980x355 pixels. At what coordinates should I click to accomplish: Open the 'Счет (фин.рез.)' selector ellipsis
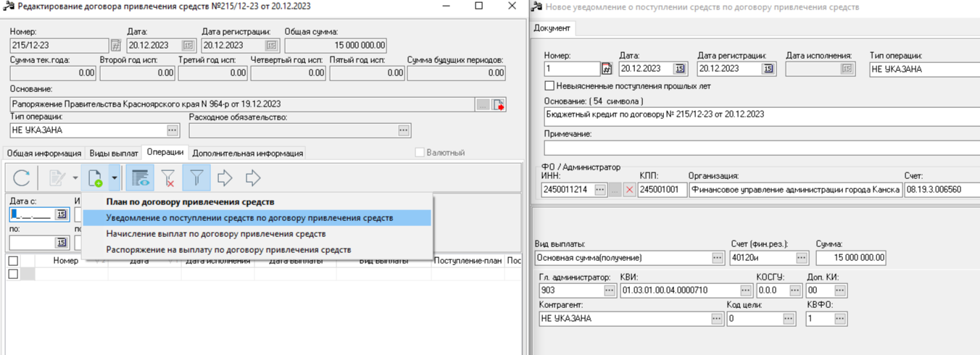pos(802,258)
